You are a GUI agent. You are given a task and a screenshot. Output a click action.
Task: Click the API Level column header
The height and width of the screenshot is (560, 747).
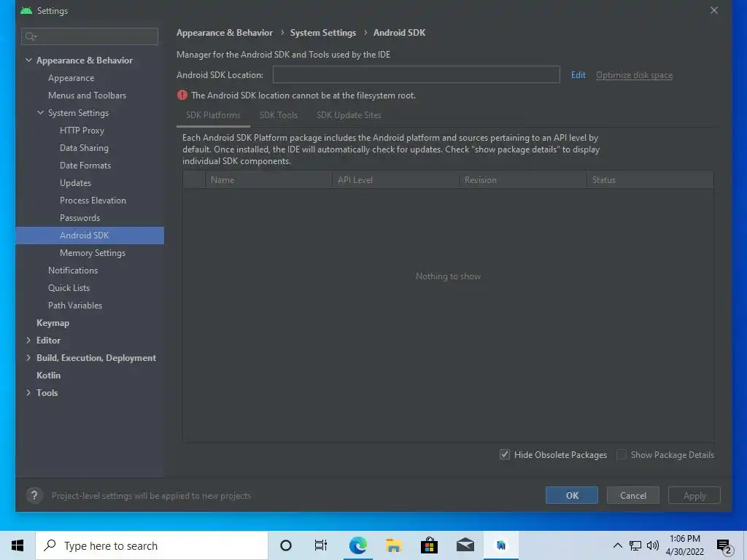point(395,180)
